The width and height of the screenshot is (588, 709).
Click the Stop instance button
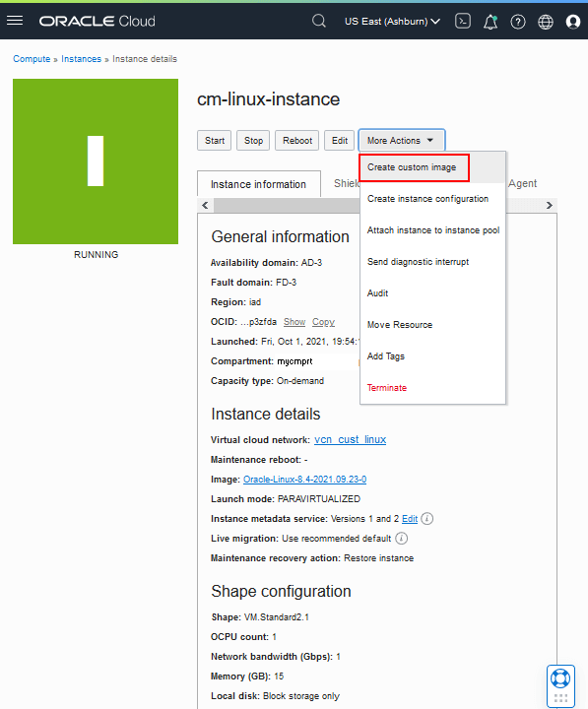pos(253,141)
